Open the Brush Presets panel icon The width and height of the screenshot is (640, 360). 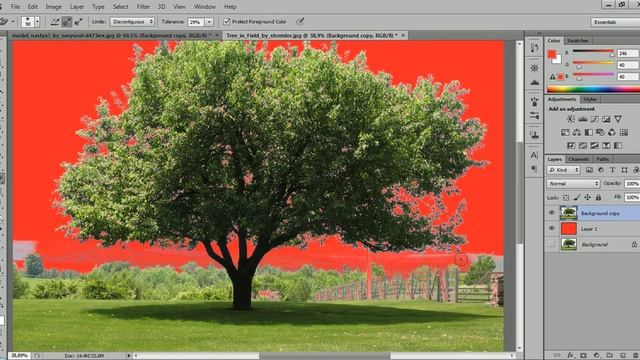tap(534, 102)
